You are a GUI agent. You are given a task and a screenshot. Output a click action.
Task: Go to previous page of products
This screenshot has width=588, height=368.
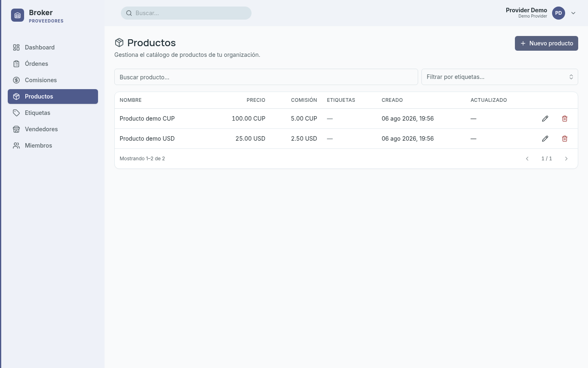pyautogui.click(x=527, y=159)
